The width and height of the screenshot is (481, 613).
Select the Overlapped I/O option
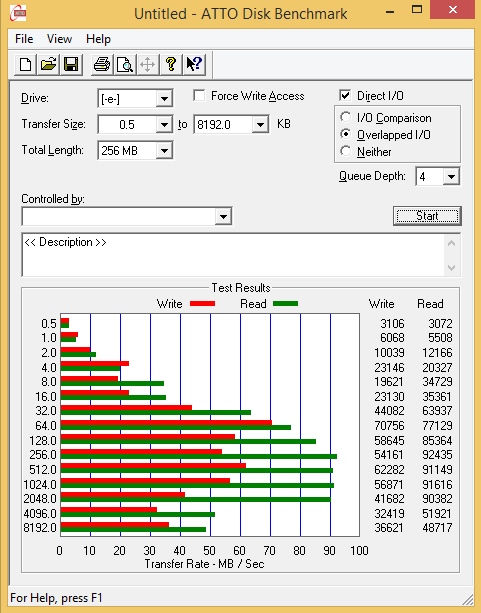click(346, 134)
